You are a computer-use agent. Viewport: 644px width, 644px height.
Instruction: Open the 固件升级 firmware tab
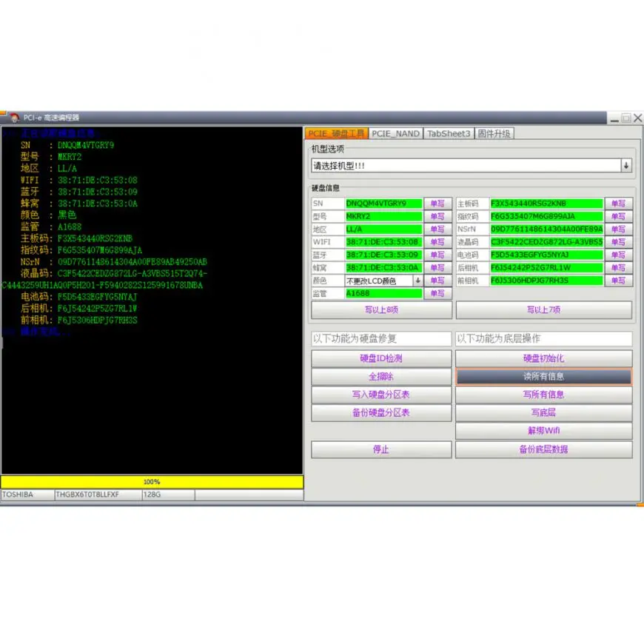494,133
